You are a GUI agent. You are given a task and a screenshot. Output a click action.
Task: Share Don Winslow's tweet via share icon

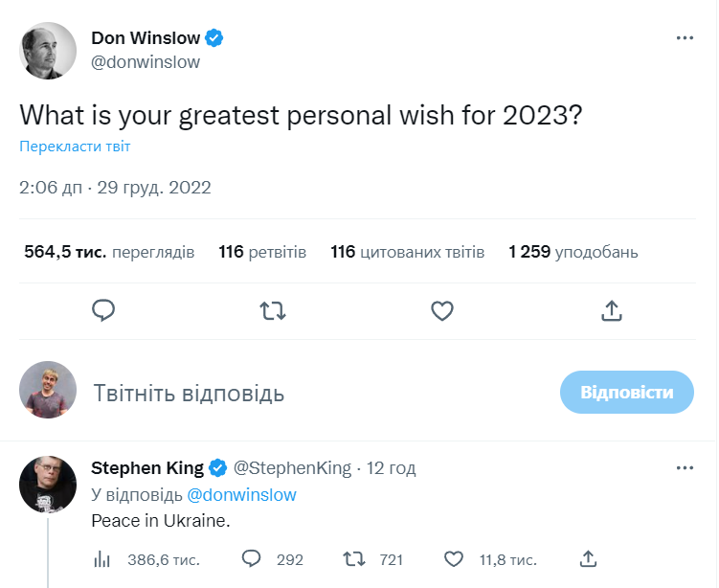pyautogui.click(x=612, y=310)
